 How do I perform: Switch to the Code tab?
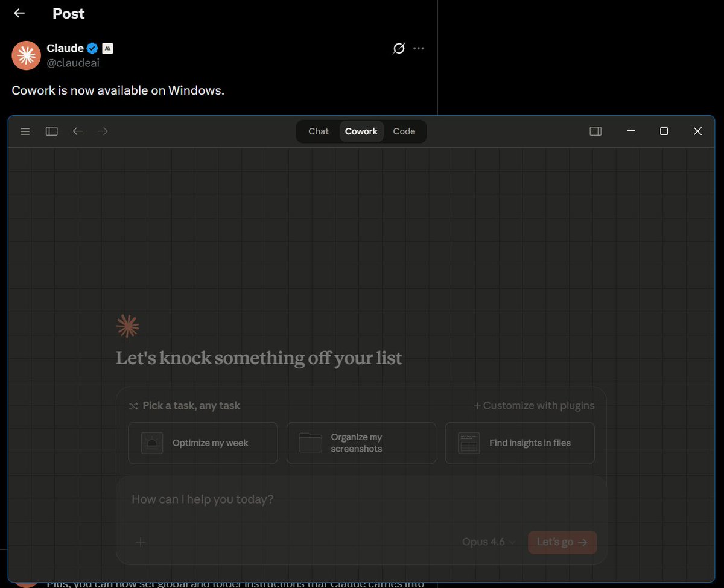(x=404, y=131)
